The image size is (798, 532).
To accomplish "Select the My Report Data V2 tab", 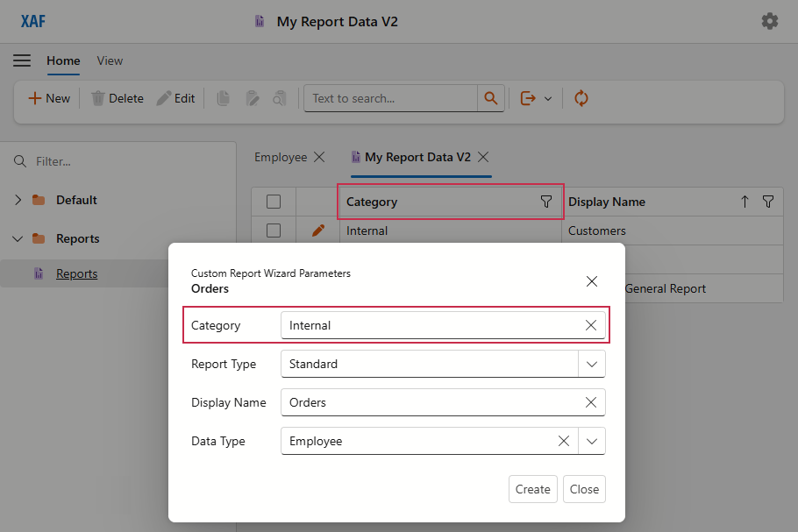I will (x=417, y=157).
